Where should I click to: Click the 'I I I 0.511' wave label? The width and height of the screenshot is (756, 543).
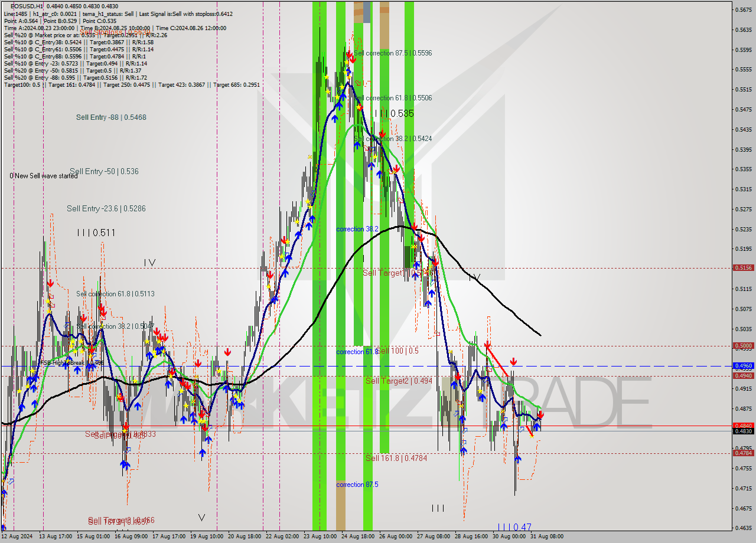pos(96,233)
